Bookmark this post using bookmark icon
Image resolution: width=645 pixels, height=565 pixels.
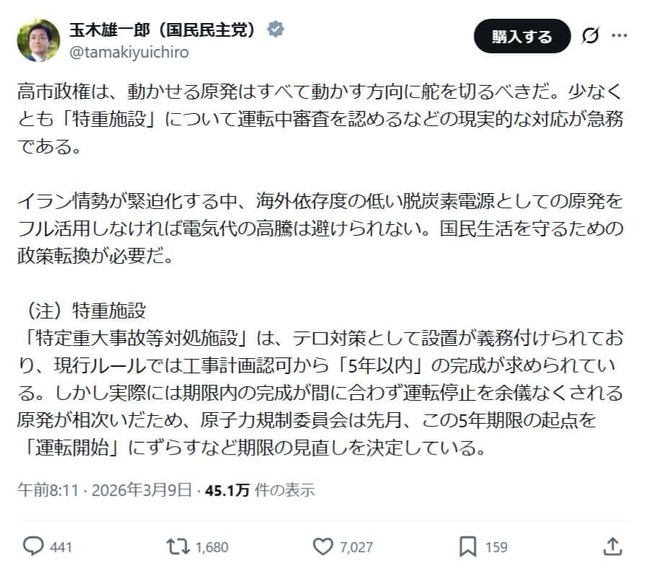pyautogui.click(x=467, y=546)
